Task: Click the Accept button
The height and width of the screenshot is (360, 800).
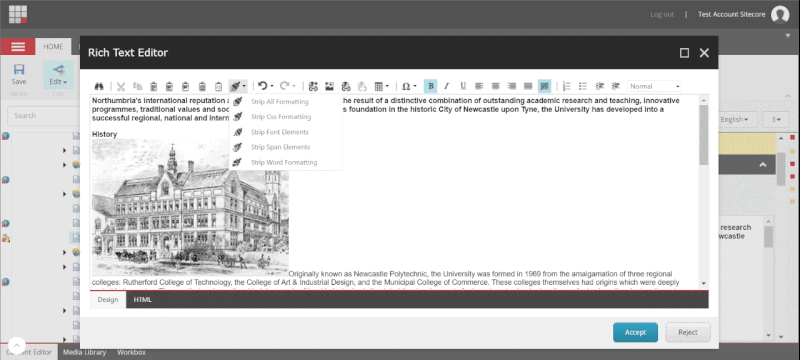Action: point(635,332)
